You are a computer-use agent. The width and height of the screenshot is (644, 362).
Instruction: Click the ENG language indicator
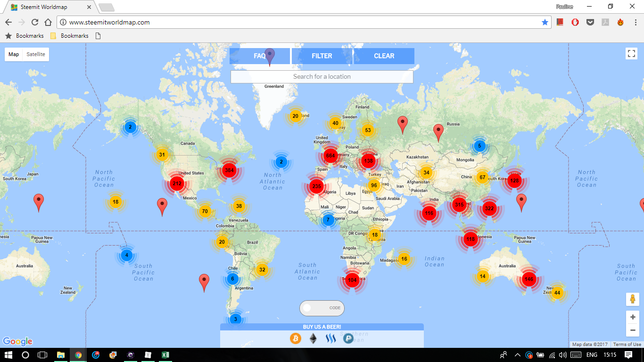(x=592, y=355)
